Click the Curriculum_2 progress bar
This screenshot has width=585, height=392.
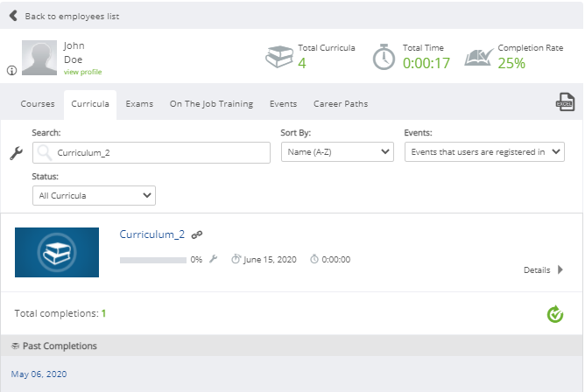click(153, 260)
